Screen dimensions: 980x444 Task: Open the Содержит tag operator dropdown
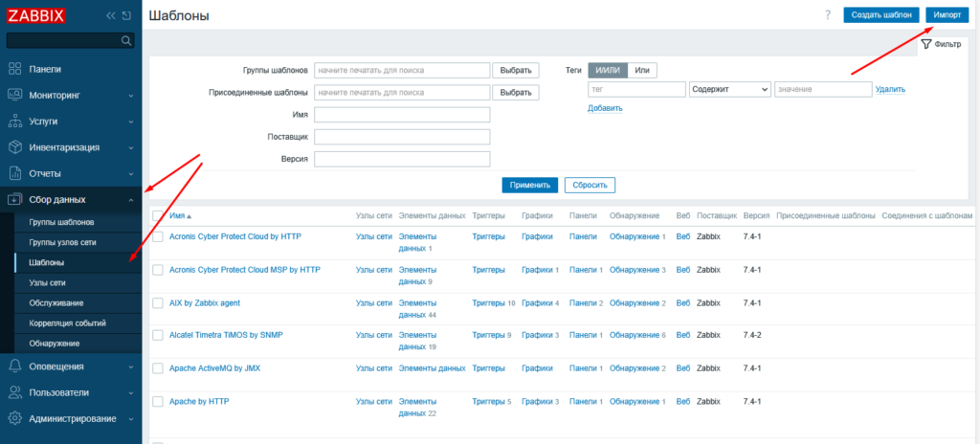point(729,89)
